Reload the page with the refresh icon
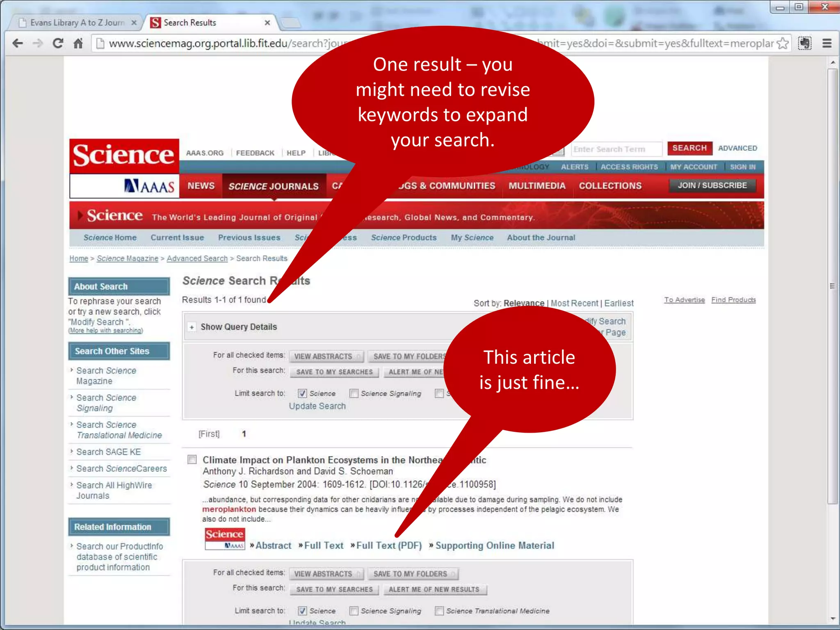Screen dimensions: 840x630 coord(58,43)
